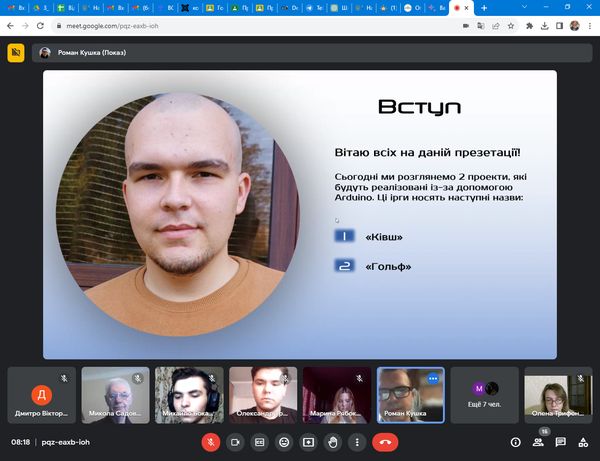Open more options three-dot menu
Image resolution: width=600 pixels, height=461 pixels.
coord(356,441)
